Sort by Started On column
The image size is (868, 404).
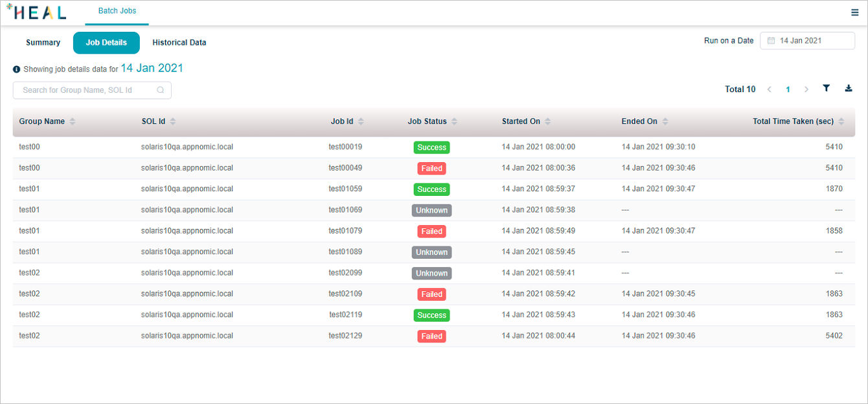[547, 122]
